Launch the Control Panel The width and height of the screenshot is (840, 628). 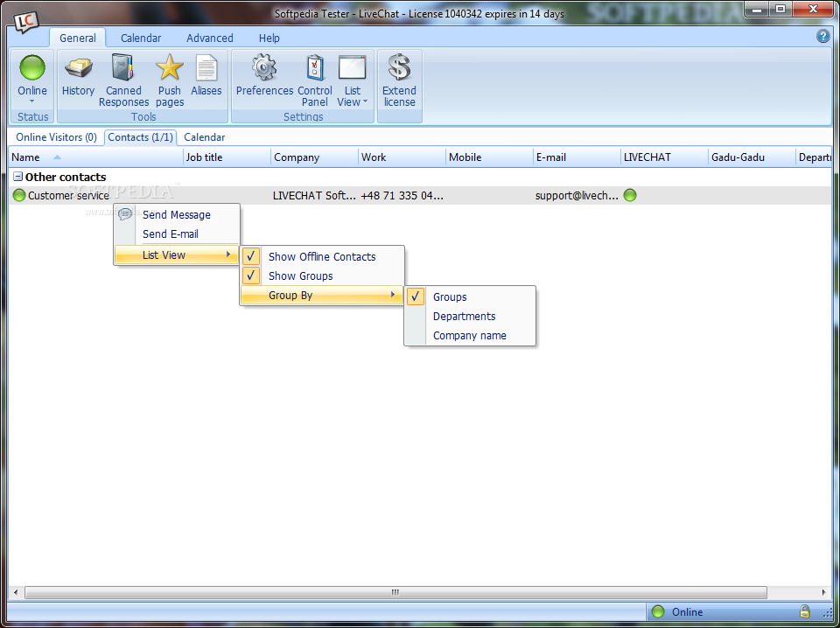tap(315, 80)
